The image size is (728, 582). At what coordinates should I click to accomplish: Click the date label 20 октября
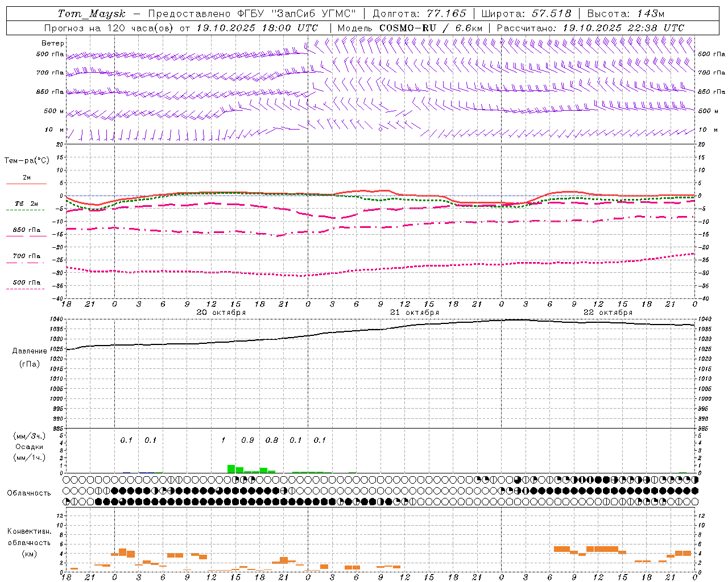pyautogui.click(x=221, y=313)
